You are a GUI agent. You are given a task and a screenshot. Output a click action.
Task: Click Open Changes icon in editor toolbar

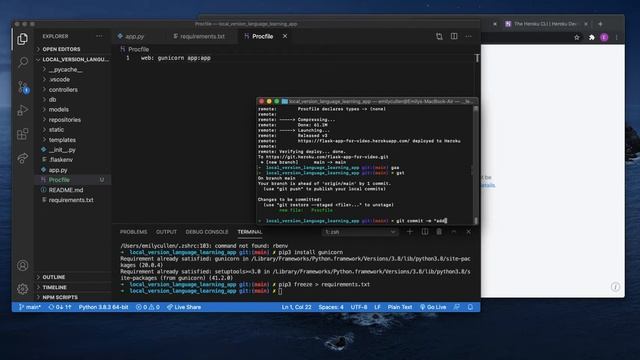439,36
